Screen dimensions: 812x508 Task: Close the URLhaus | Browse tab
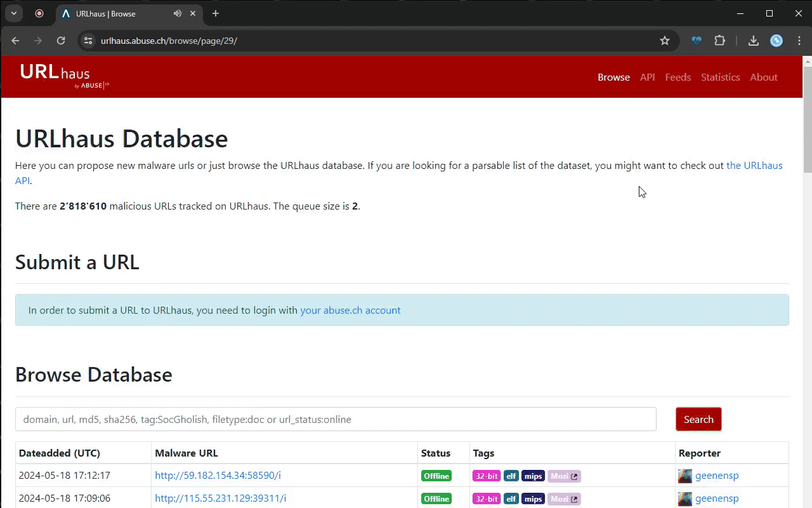pos(193,13)
